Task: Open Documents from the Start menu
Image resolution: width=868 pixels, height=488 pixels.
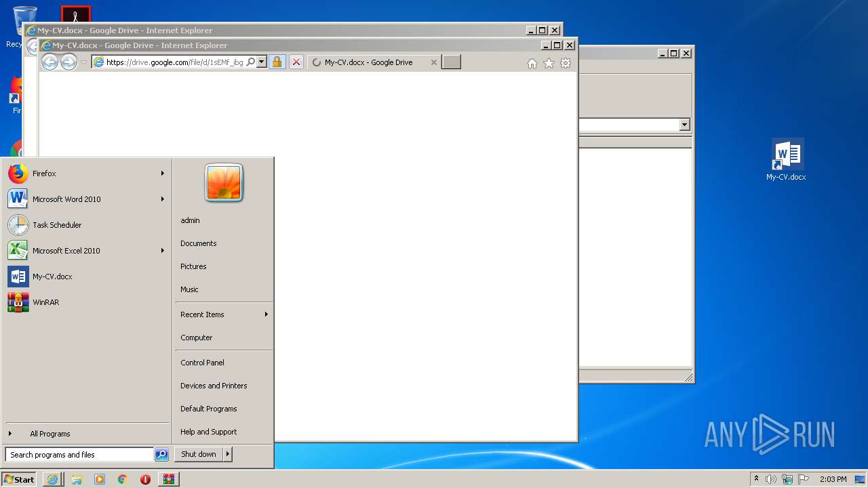Action: click(x=224, y=243)
